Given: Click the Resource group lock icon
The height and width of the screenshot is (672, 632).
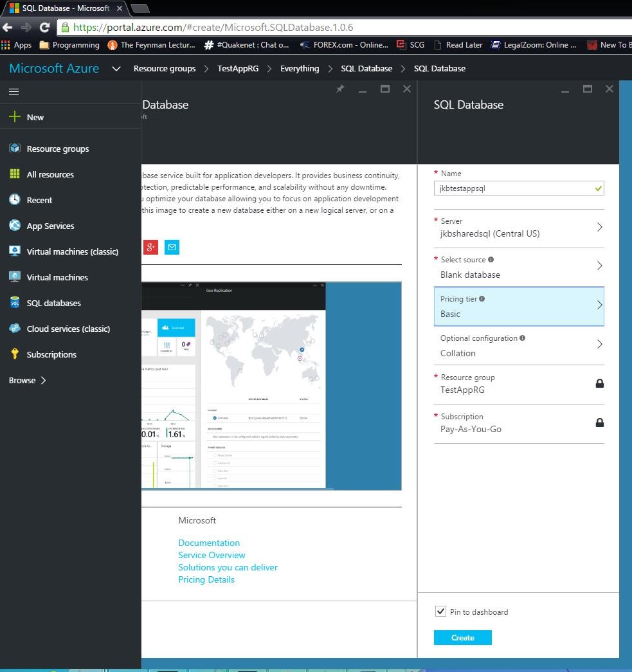Looking at the screenshot, I should (600, 383).
